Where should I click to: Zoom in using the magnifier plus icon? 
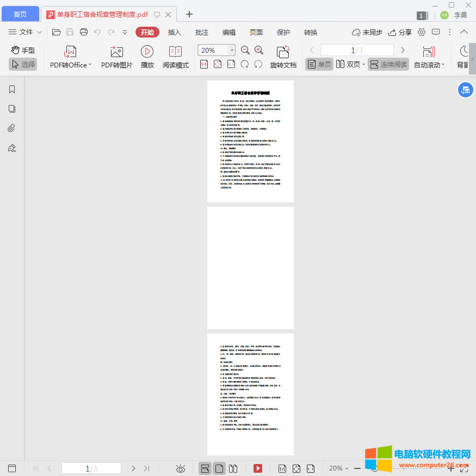coord(258,50)
